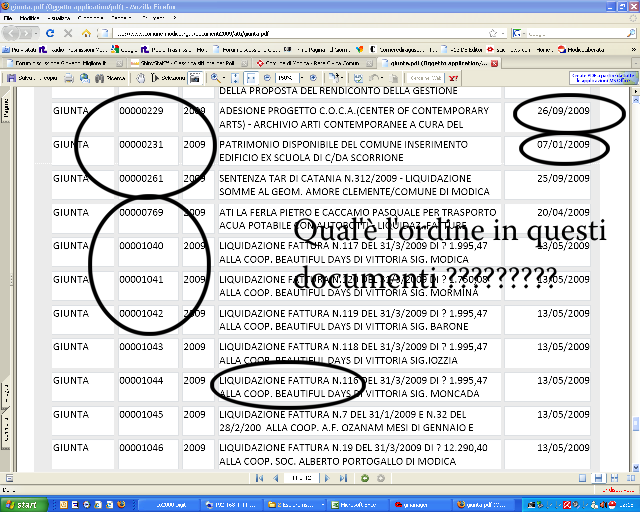Switch to single page layout

click(x=582, y=478)
